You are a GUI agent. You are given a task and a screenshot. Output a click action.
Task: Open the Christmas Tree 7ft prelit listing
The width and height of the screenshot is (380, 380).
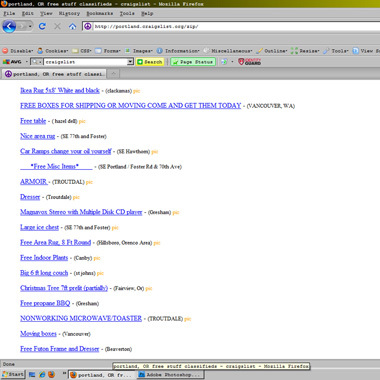64,288
